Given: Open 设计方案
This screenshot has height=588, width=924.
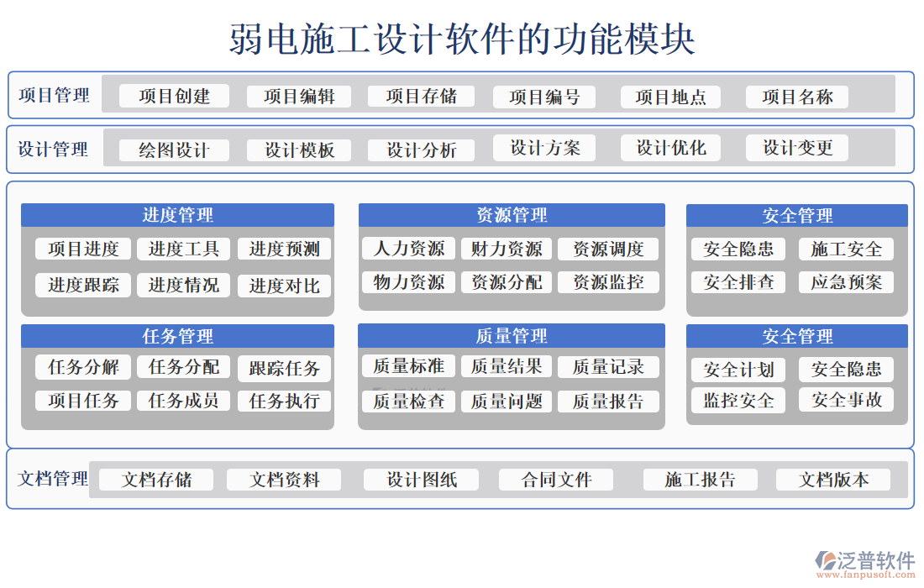Looking at the screenshot, I should [544, 147].
